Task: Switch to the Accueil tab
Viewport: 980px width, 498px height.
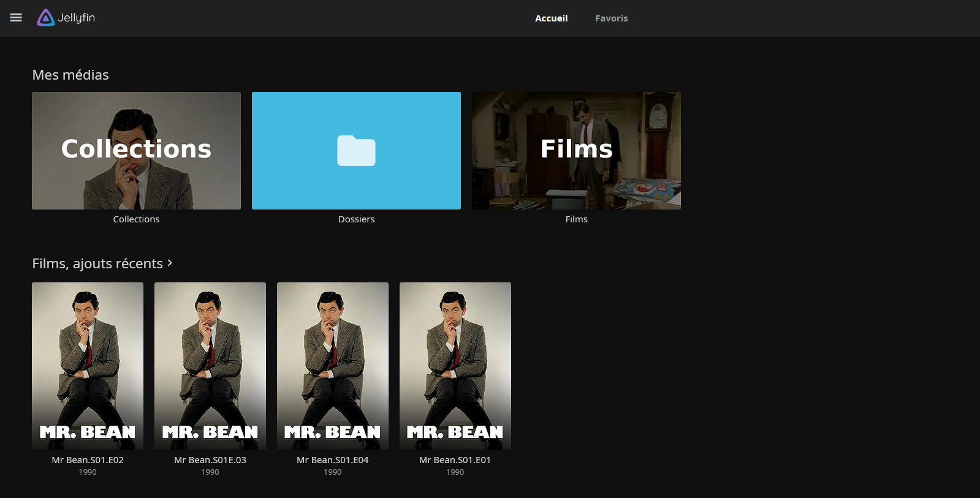Action: click(551, 18)
